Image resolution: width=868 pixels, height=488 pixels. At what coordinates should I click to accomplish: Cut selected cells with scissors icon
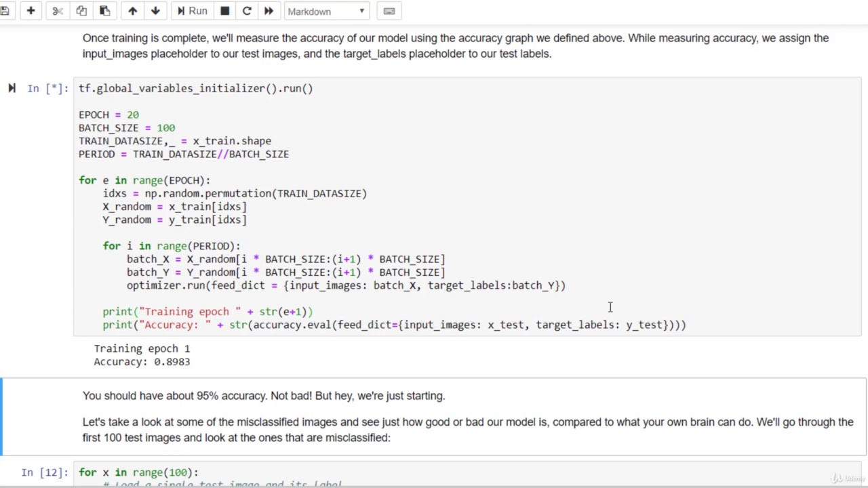tap(58, 11)
